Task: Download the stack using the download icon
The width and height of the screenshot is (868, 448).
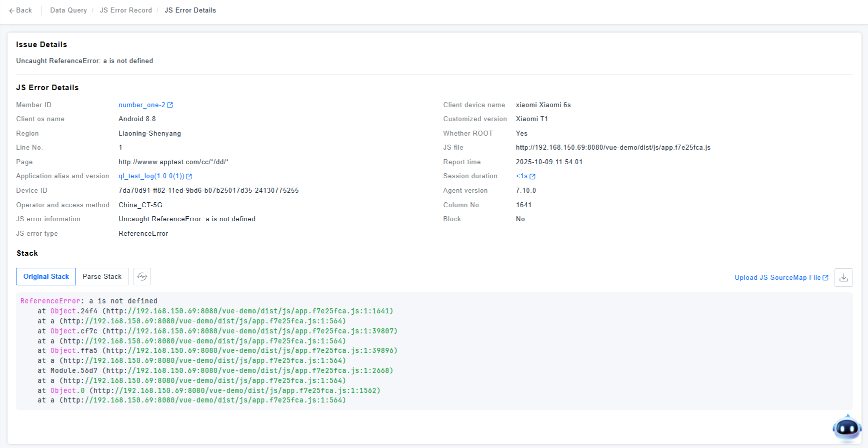Action: [843, 277]
